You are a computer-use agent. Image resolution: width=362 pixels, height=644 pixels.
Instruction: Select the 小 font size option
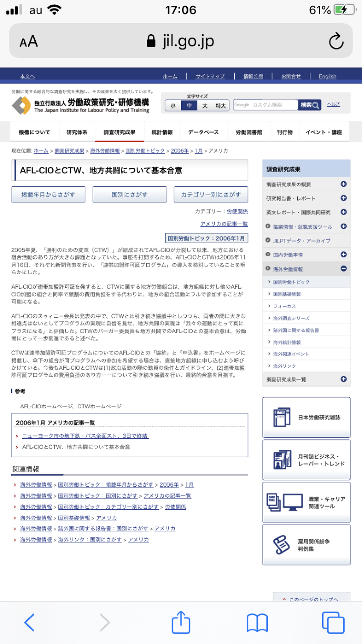(x=172, y=106)
